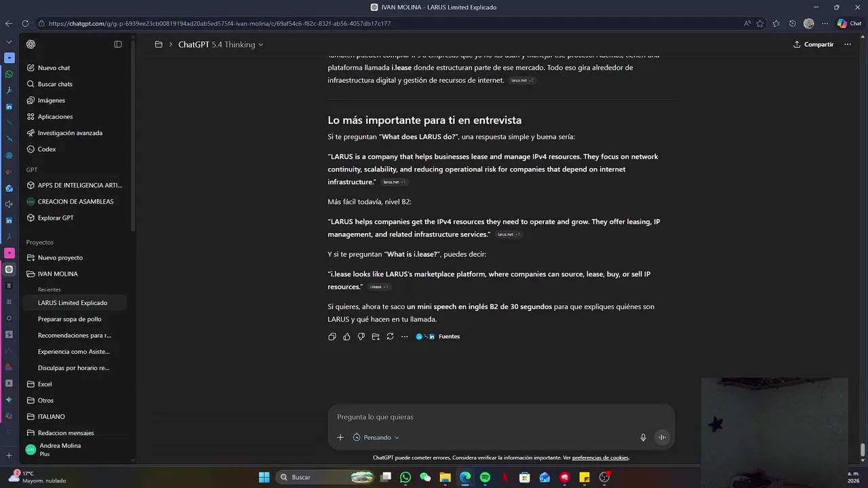The width and height of the screenshot is (868, 488).
Task: Create a Nuevo proyecto
Action: coord(76,258)
